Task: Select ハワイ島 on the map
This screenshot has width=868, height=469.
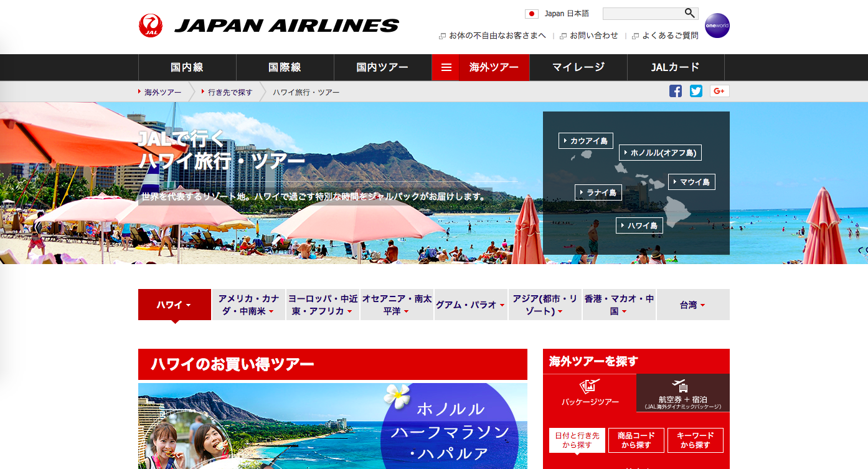Action: pos(639,225)
